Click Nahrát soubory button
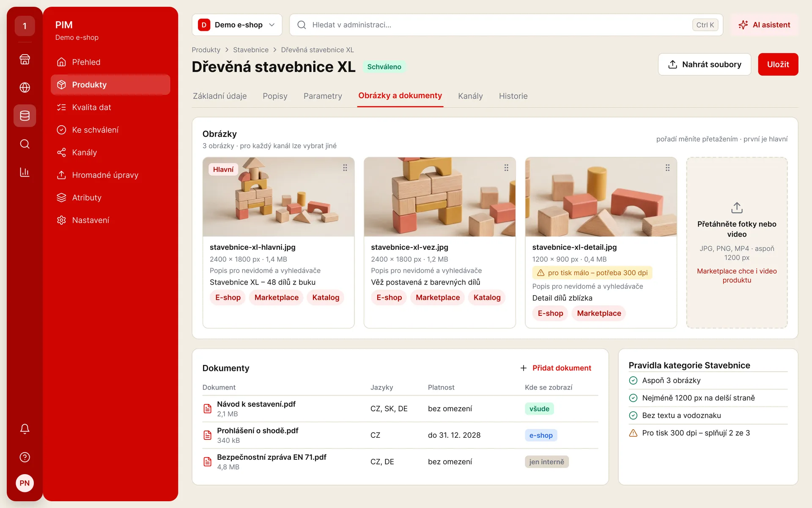The height and width of the screenshot is (508, 812). coord(705,64)
